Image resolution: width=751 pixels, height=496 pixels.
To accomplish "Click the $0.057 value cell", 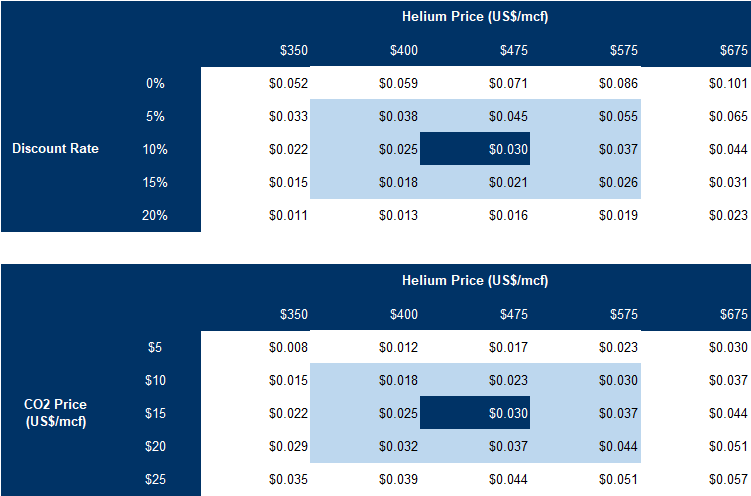I will coord(729,479).
